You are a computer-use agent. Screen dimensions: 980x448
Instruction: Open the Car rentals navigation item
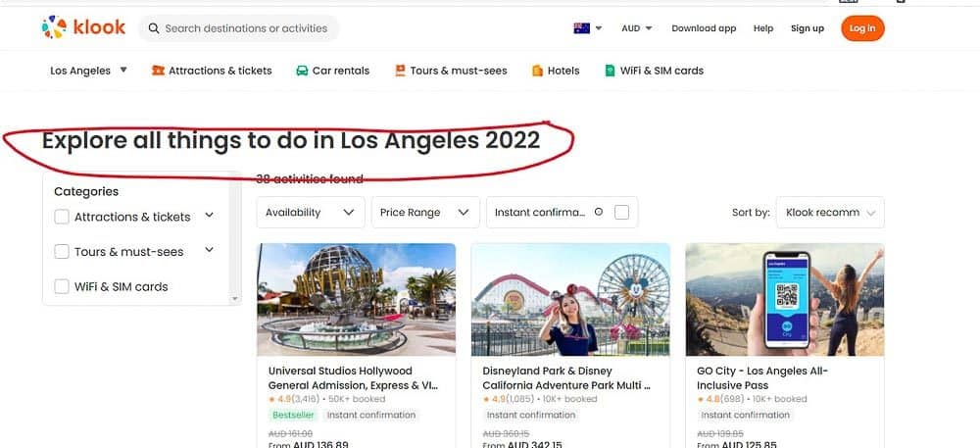[332, 71]
